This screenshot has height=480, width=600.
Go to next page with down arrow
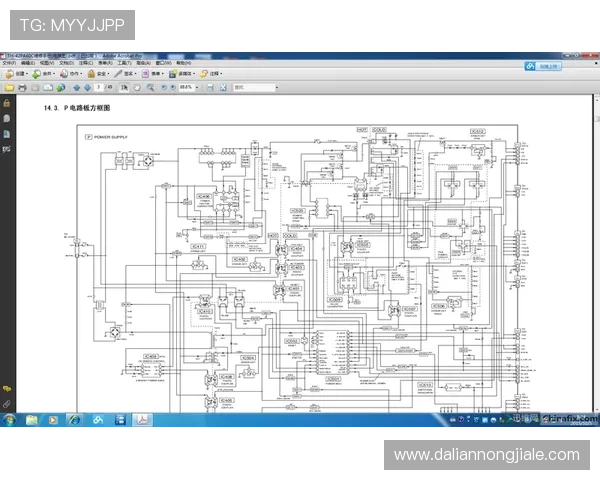87,87
